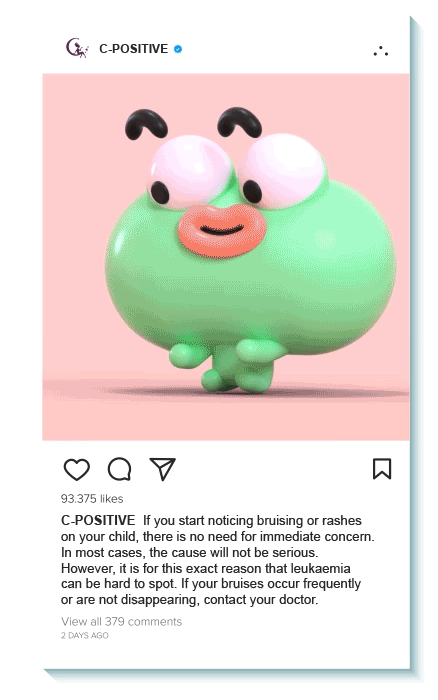Viewport: 438px width, 700px height.
Task: Click the blue verified badge
Action: 178,49
